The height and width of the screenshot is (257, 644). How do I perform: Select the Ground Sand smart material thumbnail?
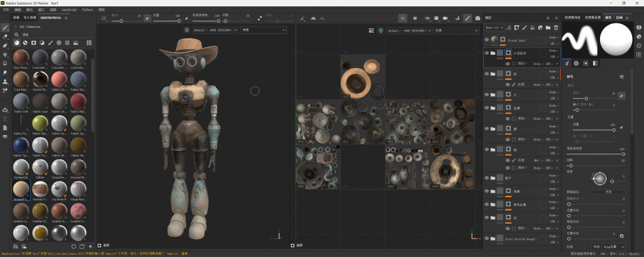20,187
